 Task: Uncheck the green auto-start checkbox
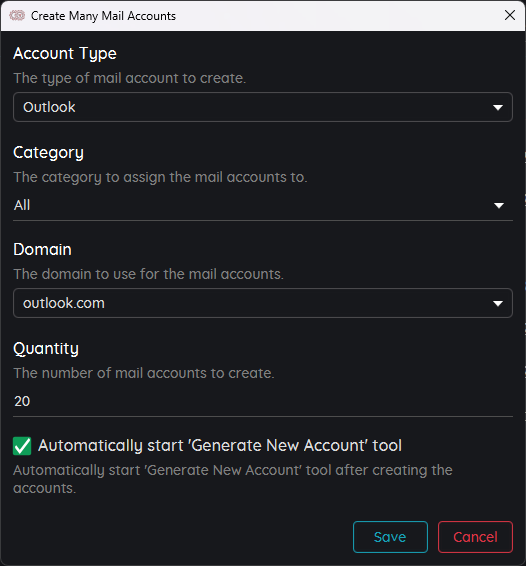[22, 446]
